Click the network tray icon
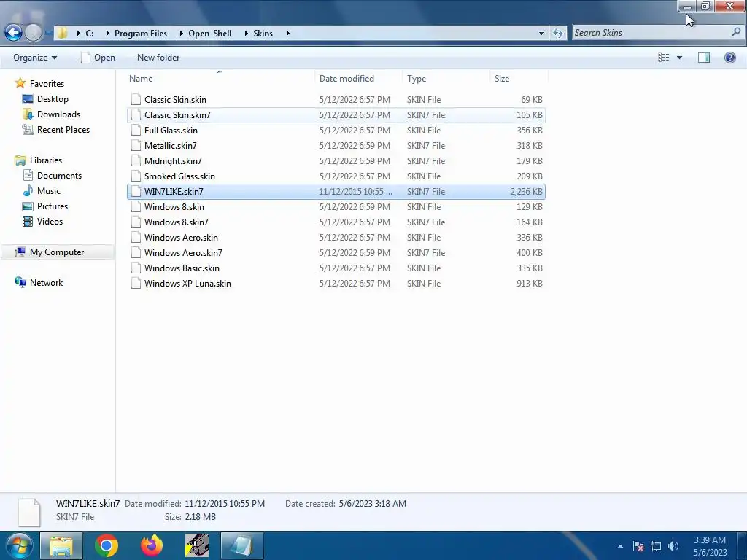The height and width of the screenshot is (560, 747). (656, 546)
